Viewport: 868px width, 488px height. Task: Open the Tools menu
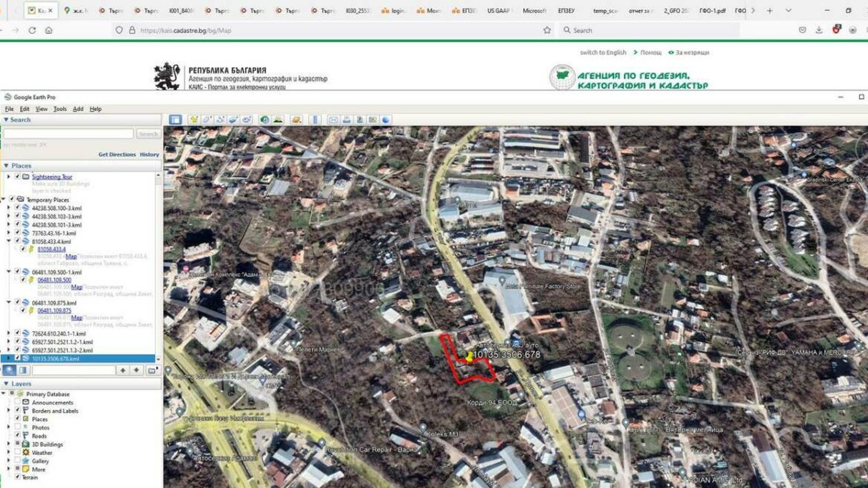tap(60, 109)
